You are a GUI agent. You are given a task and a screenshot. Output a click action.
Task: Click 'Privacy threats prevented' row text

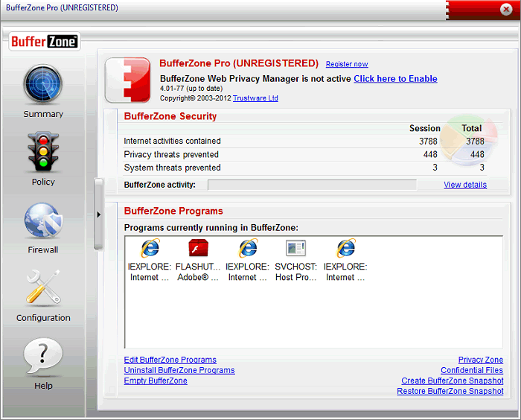click(x=171, y=154)
